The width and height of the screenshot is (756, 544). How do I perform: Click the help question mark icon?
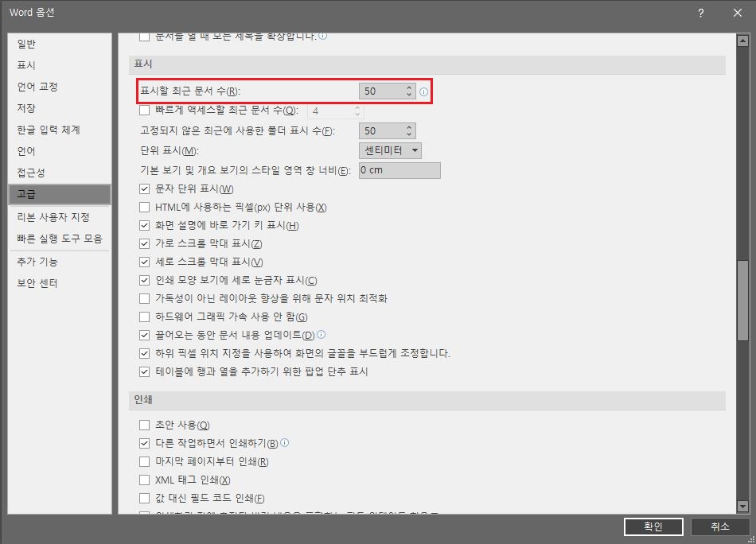point(700,13)
